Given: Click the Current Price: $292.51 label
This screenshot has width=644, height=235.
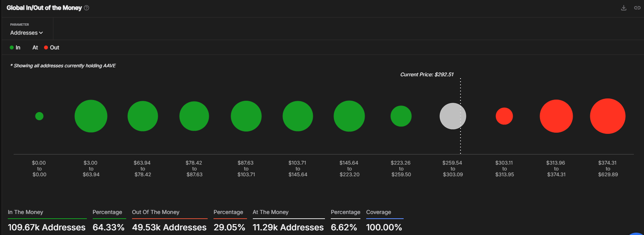Looking at the screenshot, I should [427, 74].
